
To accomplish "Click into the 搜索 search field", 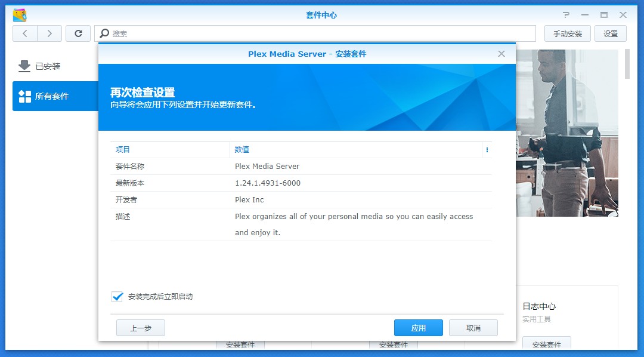I will (x=322, y=33).
